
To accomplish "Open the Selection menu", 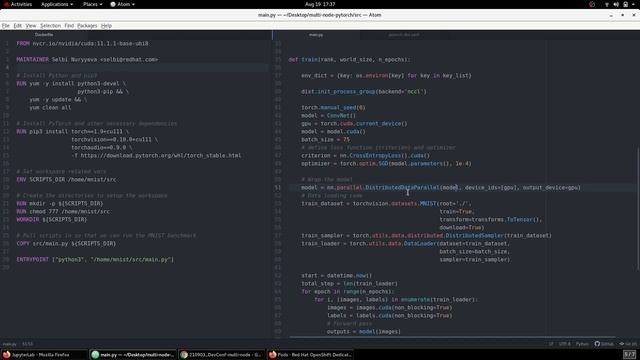I will click(50, 26).
